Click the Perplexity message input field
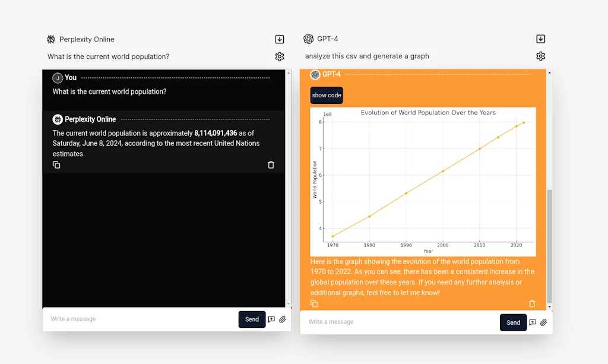The image size is (608, 364). [119, 319]
